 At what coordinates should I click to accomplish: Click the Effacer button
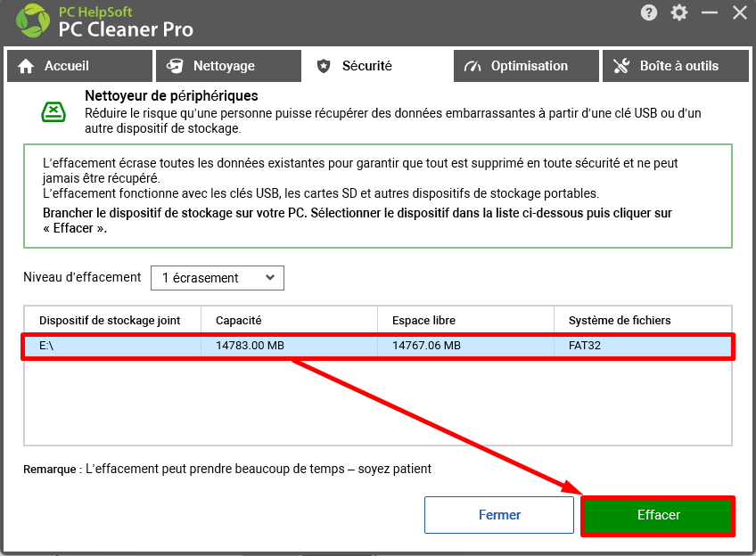coord(658,515)
